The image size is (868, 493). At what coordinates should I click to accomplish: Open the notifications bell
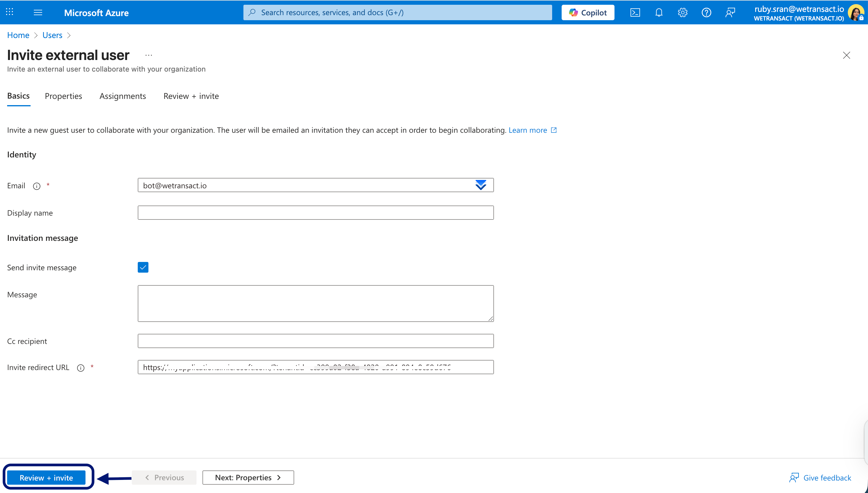[658, 12]
